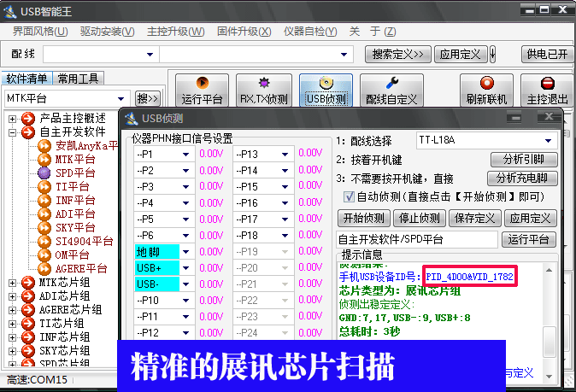Image resolution: width=576 pixels, height=392 pixels.
Task: Open the 主控升级(W) menu
Action: (x=175, y=32)
